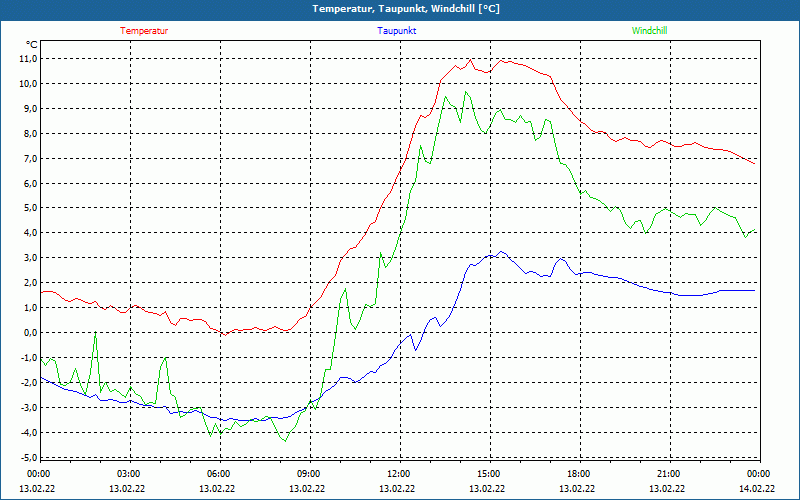Select the 0,0 y-axis tick label
Screen dimensions: 800x500
(x=29, y=333)
